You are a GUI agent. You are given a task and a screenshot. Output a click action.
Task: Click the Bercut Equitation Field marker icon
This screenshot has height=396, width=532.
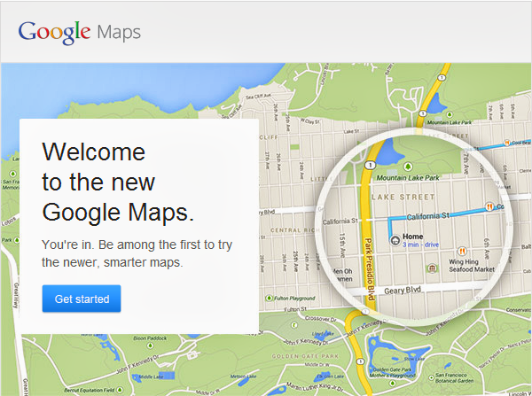click(120, 390)
